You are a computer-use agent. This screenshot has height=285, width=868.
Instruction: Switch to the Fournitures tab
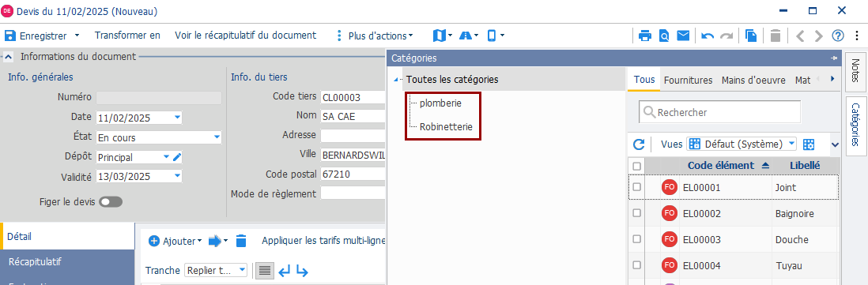[x=688, y=80]
